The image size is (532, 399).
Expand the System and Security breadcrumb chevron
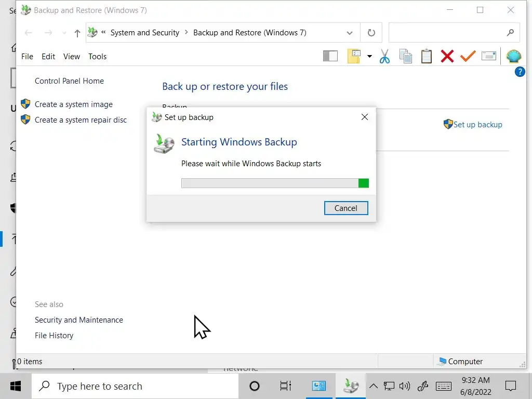click(x=187, y=32)
